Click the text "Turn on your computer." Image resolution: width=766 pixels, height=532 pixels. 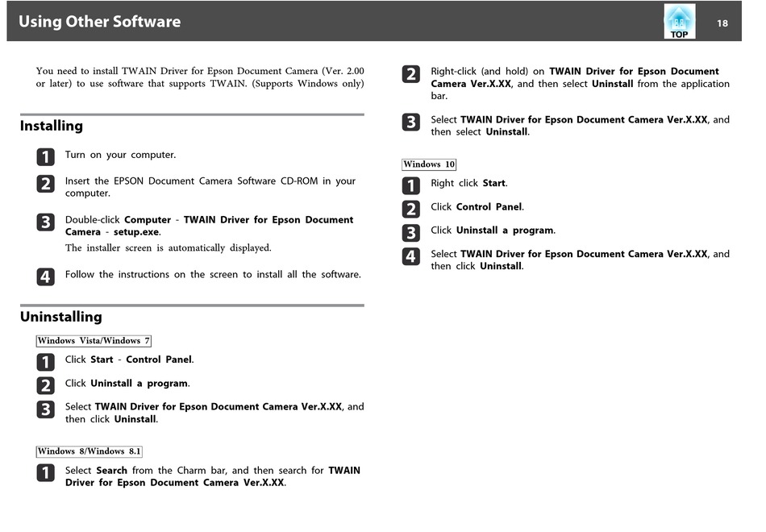pyautogui.click(x=120, y=155)
